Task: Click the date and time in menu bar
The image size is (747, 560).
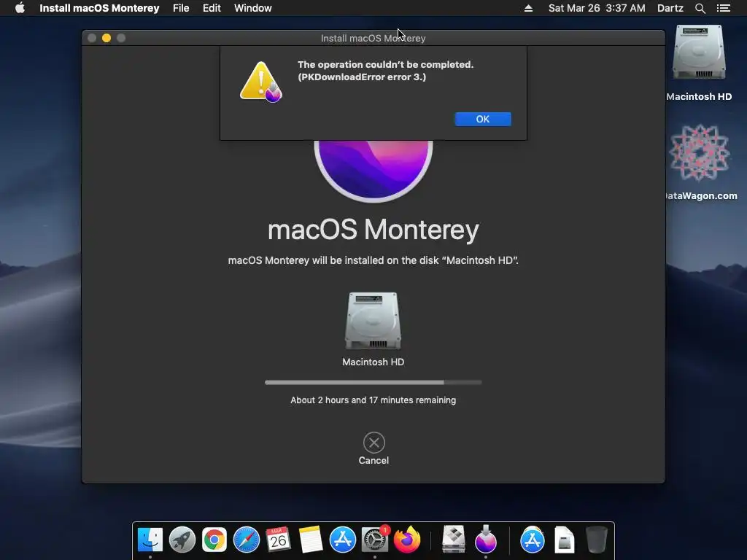Action: tap(597, 8)
